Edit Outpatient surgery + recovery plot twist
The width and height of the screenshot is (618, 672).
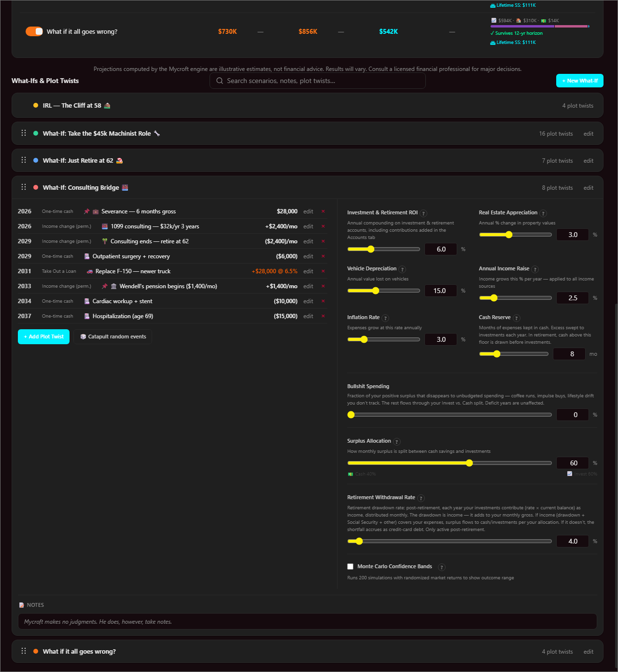tap(308, 256)
